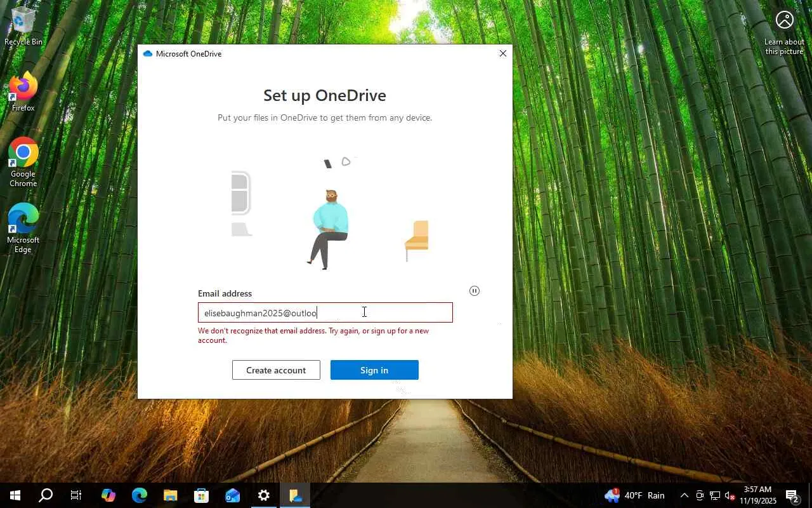Select the Firefox desktop shortcut
The image size is (812, 508).
coord(23,93)
